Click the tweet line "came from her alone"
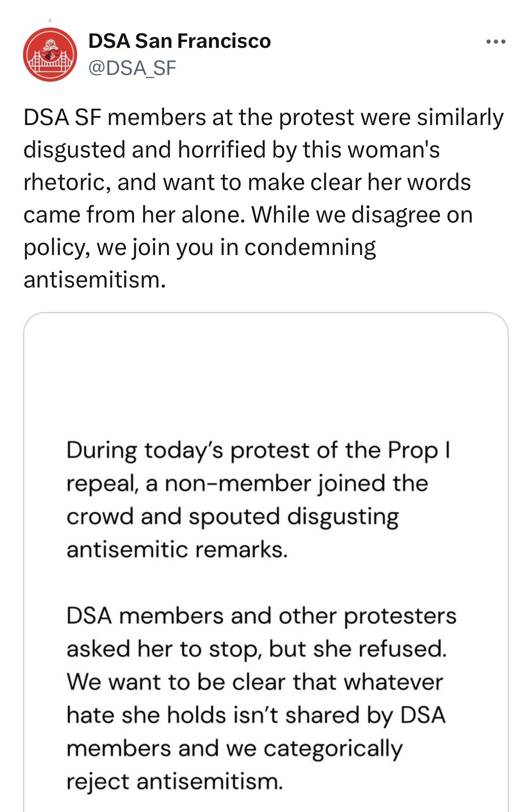 click(x=248, y=215)
